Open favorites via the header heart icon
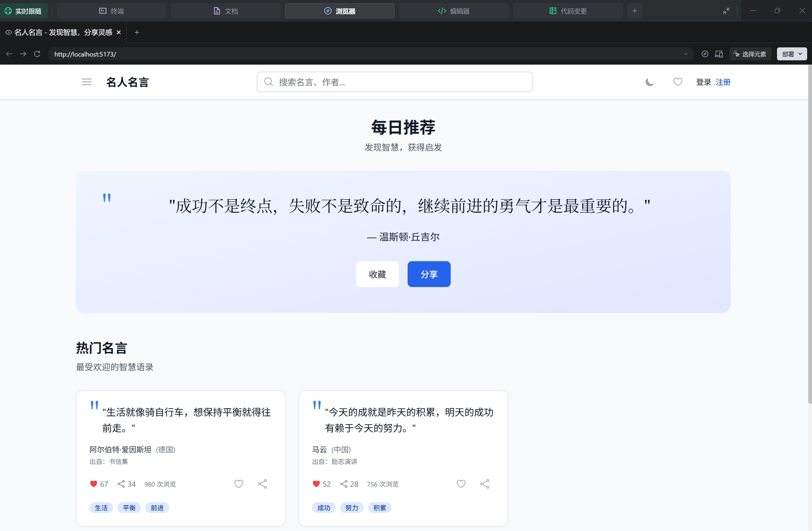Viewport: 812px width, 531px height. (x=678, y=82)
